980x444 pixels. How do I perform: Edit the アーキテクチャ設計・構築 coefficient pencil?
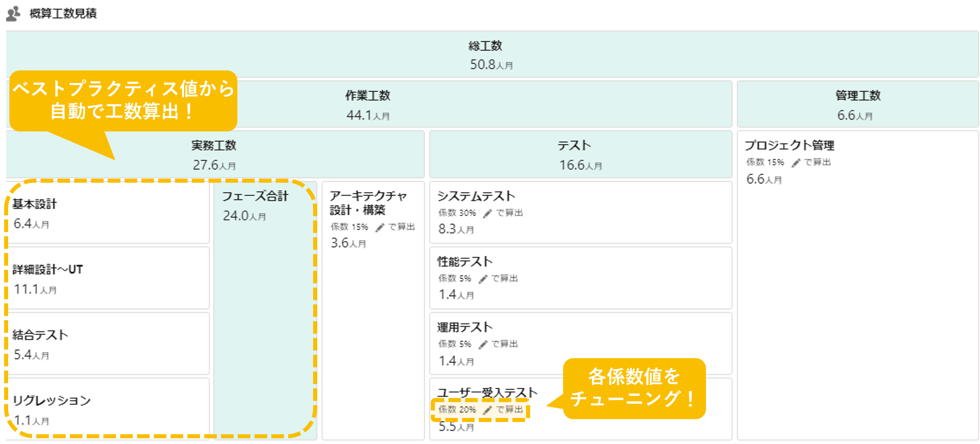click(x=380, y=227)
